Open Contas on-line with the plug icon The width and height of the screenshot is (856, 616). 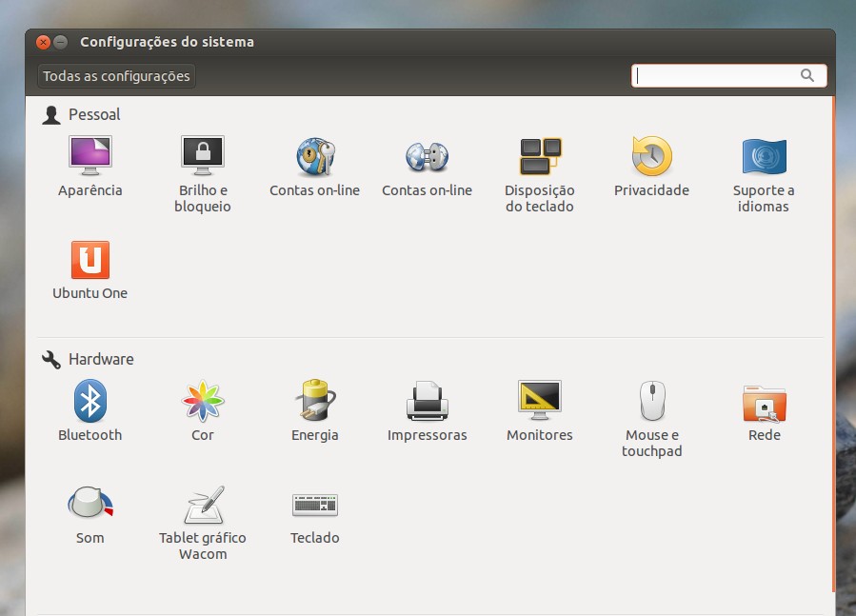(427, 156)
